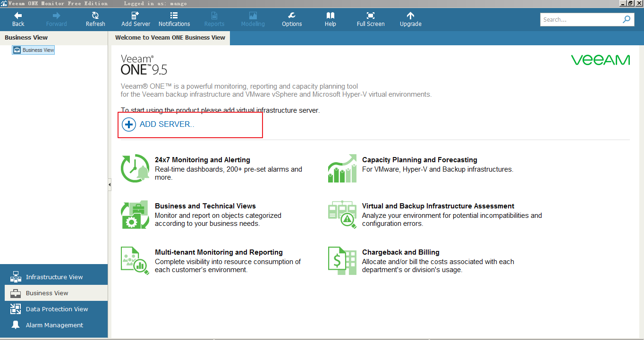Viewport: 644px width, 340px height.
Task: Select the Business View tree node
Action: (x=34, y=50)
